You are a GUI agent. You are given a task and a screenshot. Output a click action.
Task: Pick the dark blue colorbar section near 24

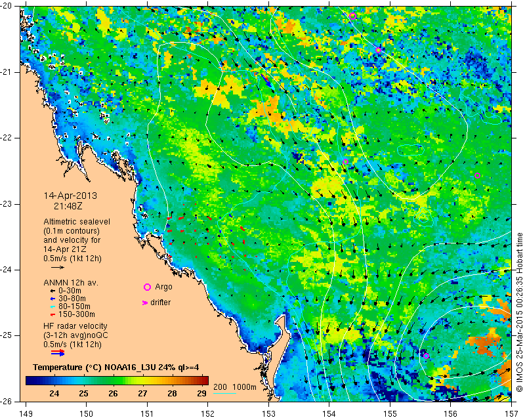[54, 381]
